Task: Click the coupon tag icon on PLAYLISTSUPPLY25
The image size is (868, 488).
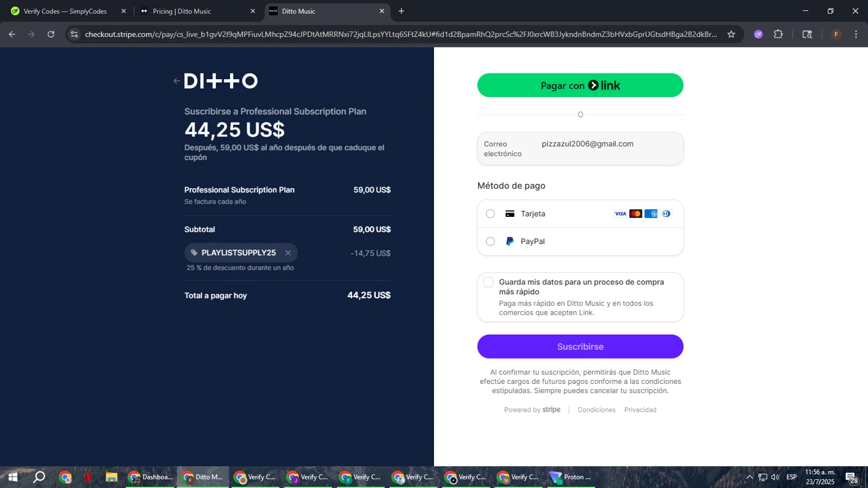Action: pos(194,253)
